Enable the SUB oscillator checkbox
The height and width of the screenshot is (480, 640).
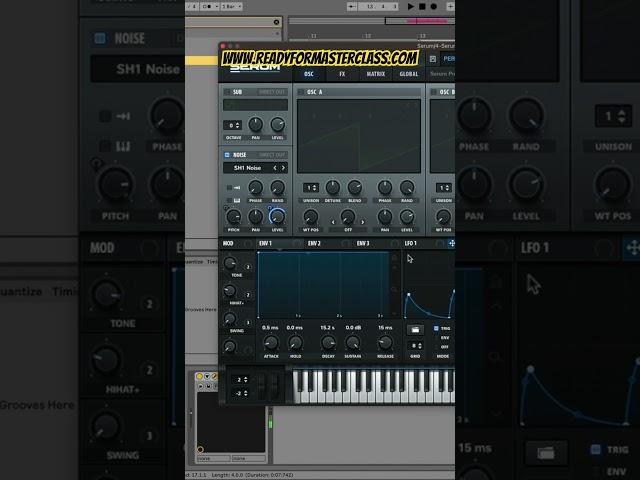(x=227, y=92)
